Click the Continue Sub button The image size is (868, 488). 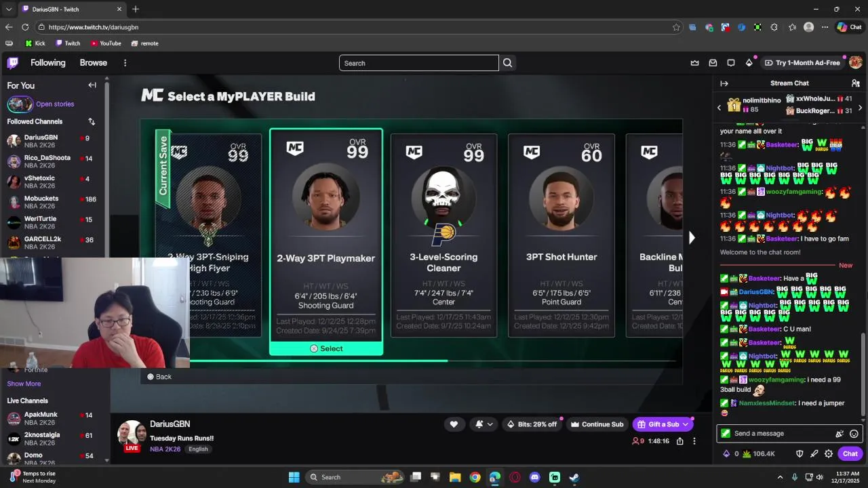tap(597, 424)
